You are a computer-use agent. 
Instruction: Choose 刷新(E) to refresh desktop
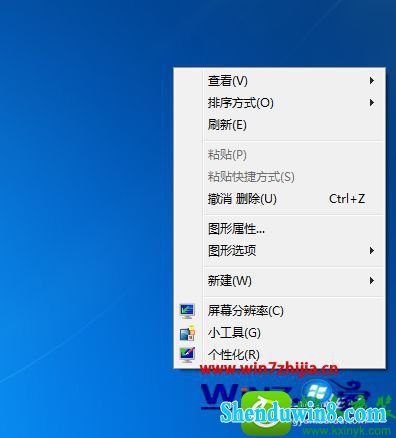pos(279,125)
